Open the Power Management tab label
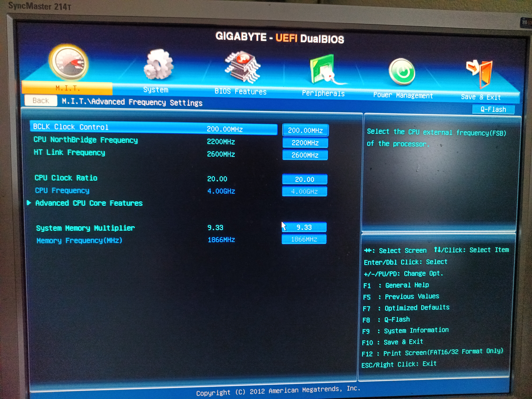The width and height of the screenshot is (532, 399). point(403,95)
